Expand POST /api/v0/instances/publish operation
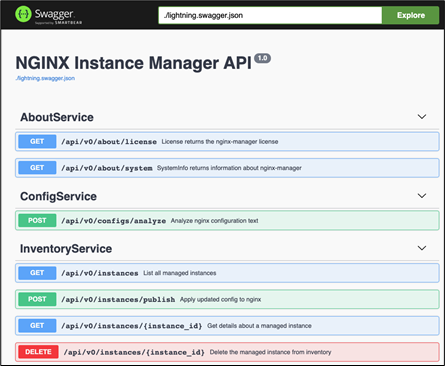The width and height of the screenshot is (445, 366). click(227, 299)
